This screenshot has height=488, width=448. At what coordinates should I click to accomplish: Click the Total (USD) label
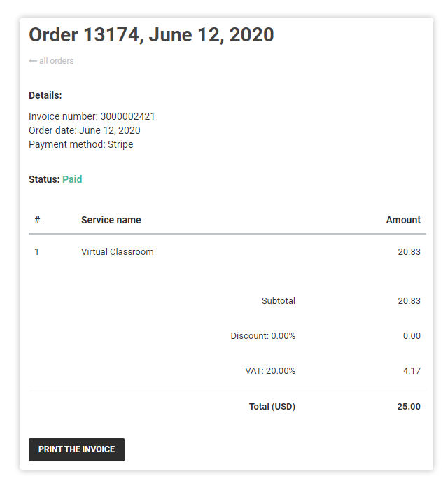[x=272, y=407]
